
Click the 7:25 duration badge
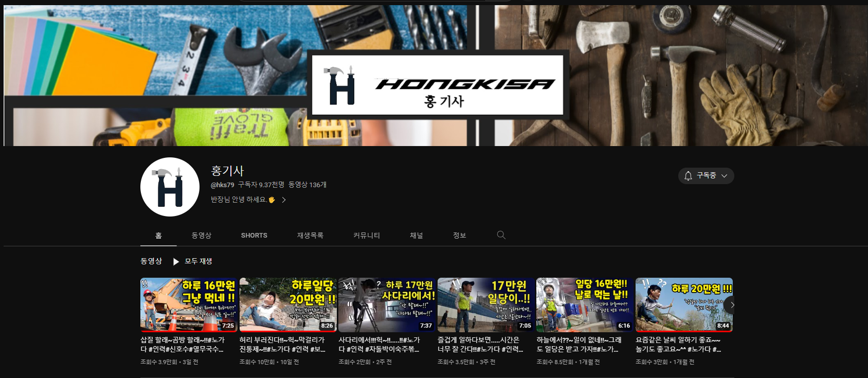click(x=228, y=326)
